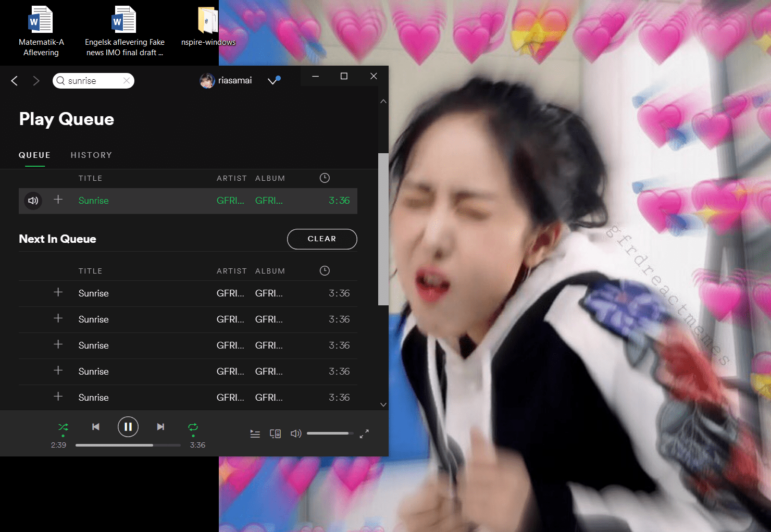The height and width of the screenshot is (532, 771).
Task: Seek within the song progress bar
Action: tap(128, 445)
